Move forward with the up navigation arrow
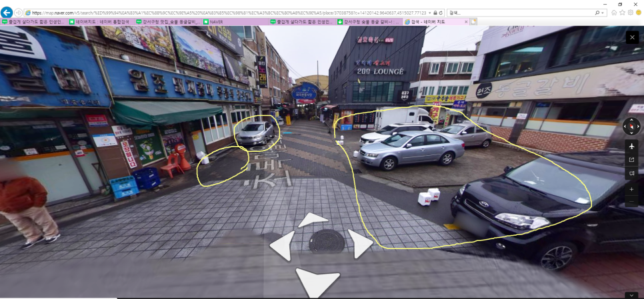 pos(313,220)
